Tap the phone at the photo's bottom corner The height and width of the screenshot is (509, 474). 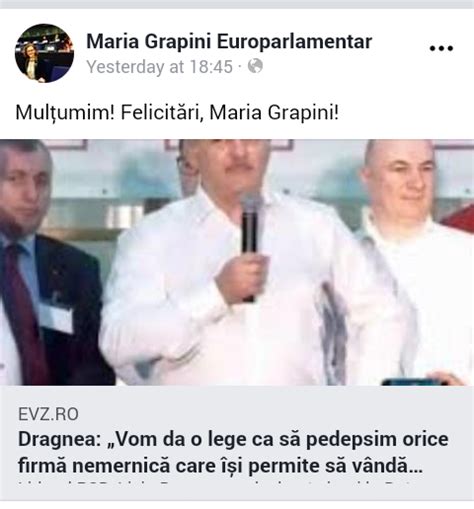pyautogui.click(x=413, y=382)
